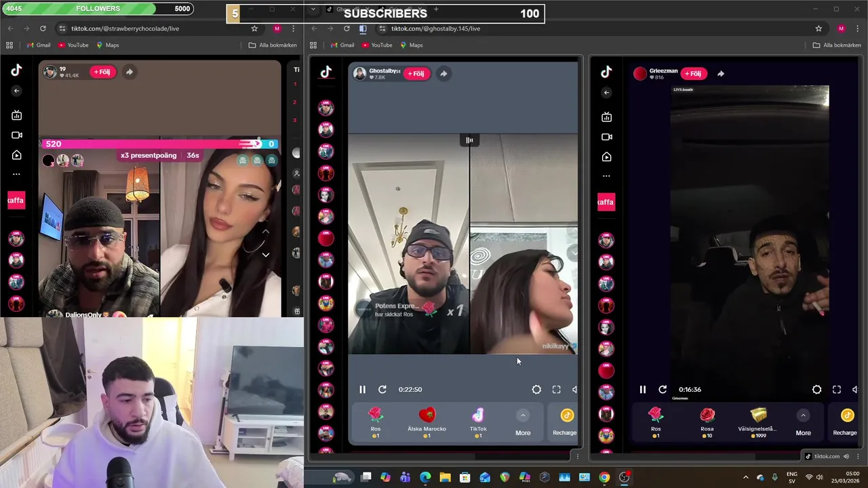Image resolution: width=868 pixels, height=488 pixels.
Task: Expand More gifts in Grieezman stream
Action: pos(803,423)
